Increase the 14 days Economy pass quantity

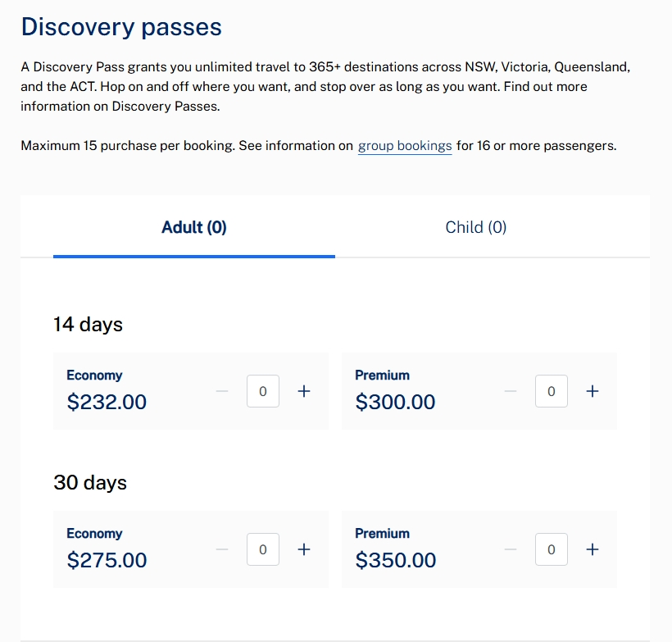coord(304,391)
